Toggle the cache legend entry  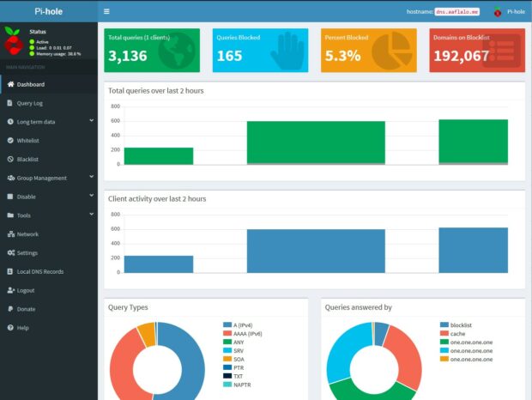tap(459, 334)
